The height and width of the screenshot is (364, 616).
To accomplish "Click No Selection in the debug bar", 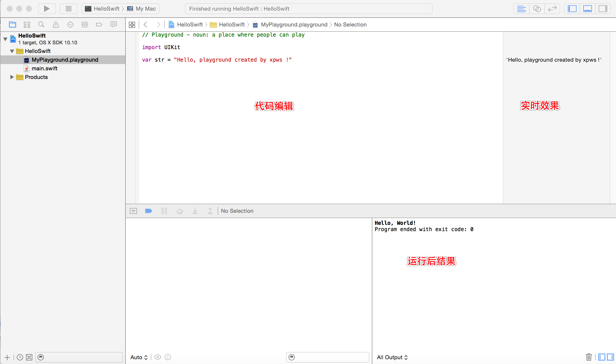I will tap(237, 211).
